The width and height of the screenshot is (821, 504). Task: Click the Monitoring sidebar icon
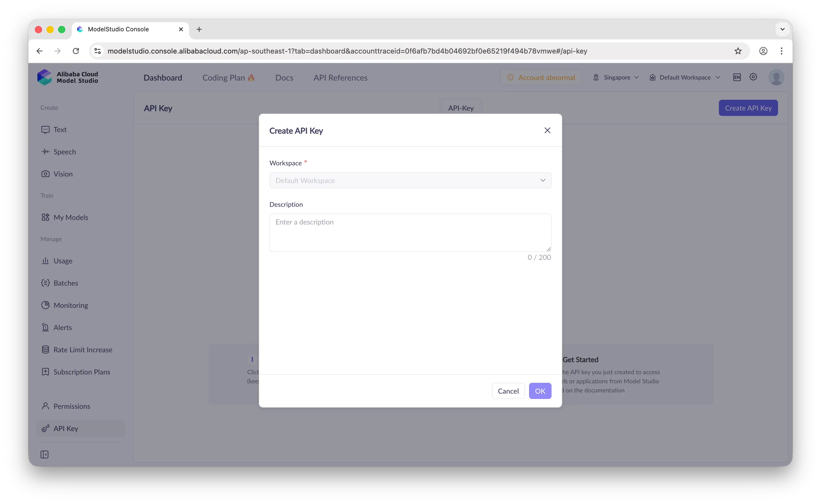[46, 305]
